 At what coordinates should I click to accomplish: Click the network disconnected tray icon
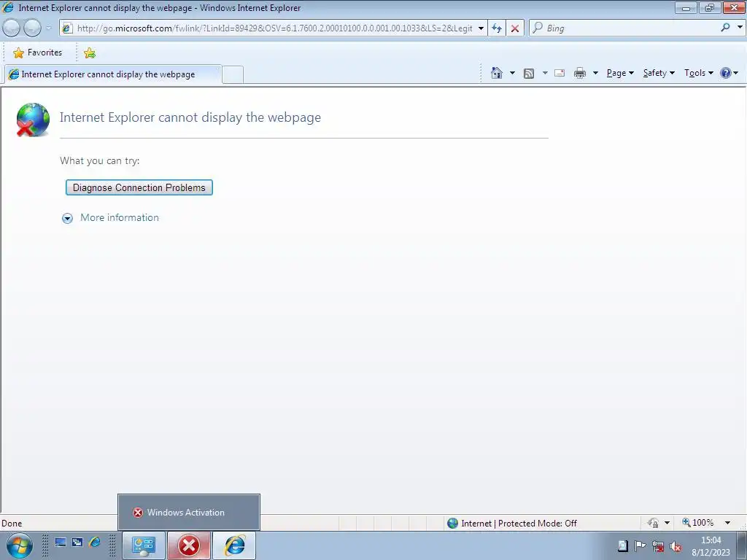click(658, 546)
